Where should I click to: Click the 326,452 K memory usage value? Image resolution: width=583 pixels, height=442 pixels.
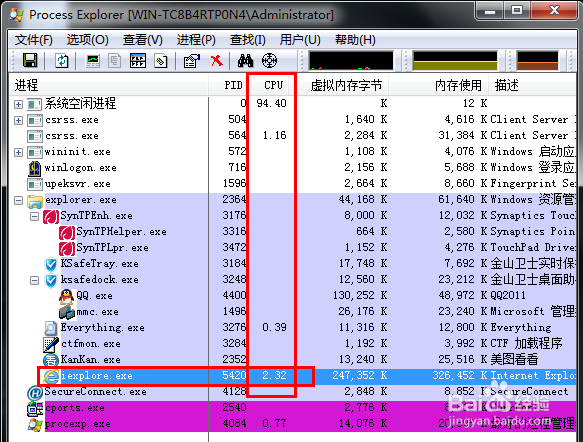[x=460, y=376]
